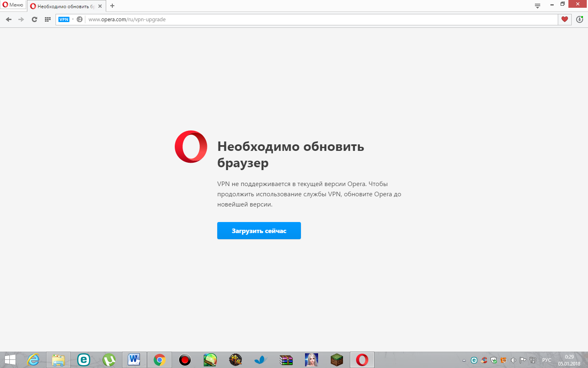588x368 pixels.
Task: Open the tab menu icon in title bar
Action: (537, 6)
